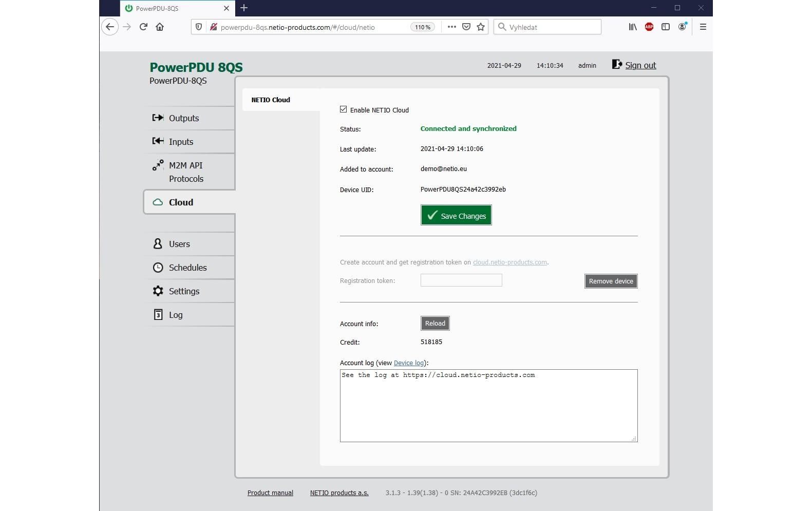This screenshot has height=511, width=812.
Task: Click the demo@netio.eu account text
Action: [444, 168]
